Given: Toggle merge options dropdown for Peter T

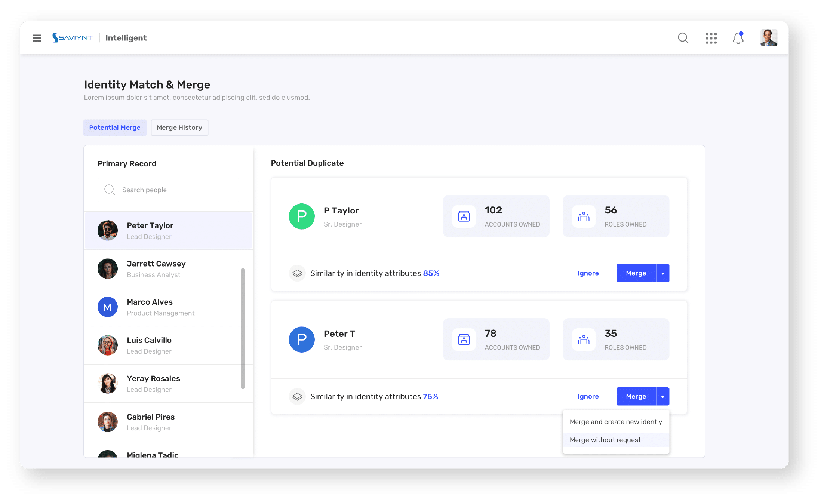Looking at the screenshot, I should tap(663, 396).
